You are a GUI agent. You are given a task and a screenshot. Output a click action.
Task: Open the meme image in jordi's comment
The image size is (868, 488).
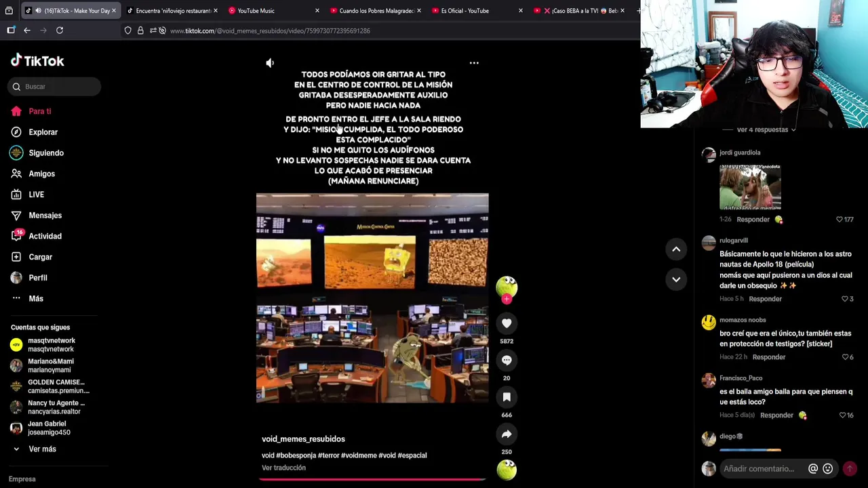pyautogui.click(x=750, y=186)
